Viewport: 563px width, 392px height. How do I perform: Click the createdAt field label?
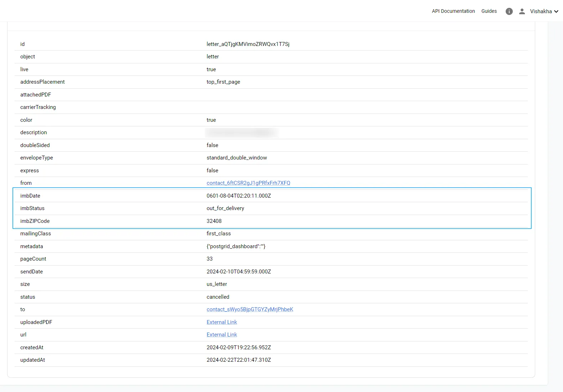pos(32,347)
